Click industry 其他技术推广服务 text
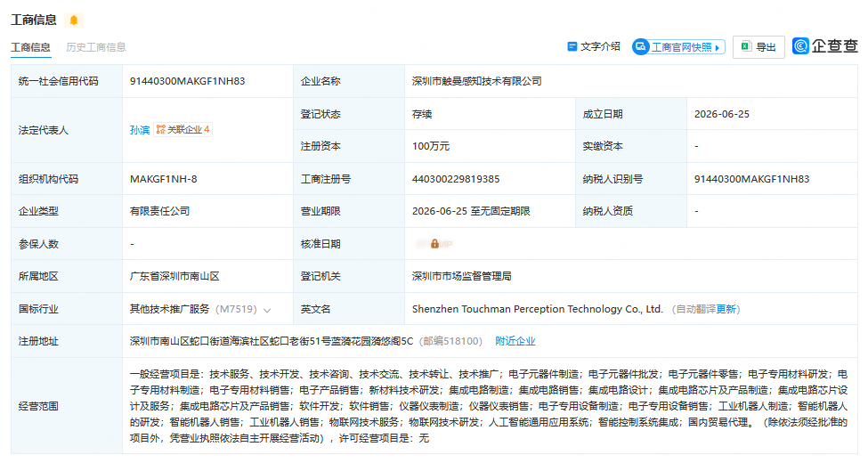This screenshot has width=868, height=463. [x=169, y=309]
